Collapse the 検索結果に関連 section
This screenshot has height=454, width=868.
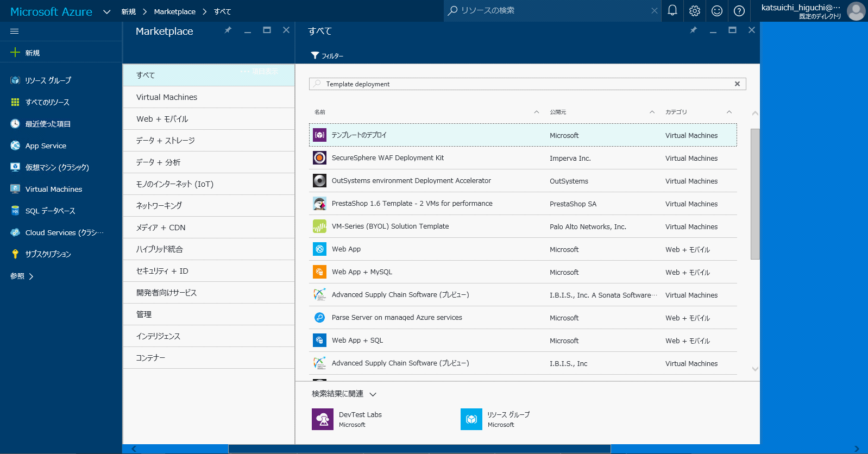coord(373,394)
